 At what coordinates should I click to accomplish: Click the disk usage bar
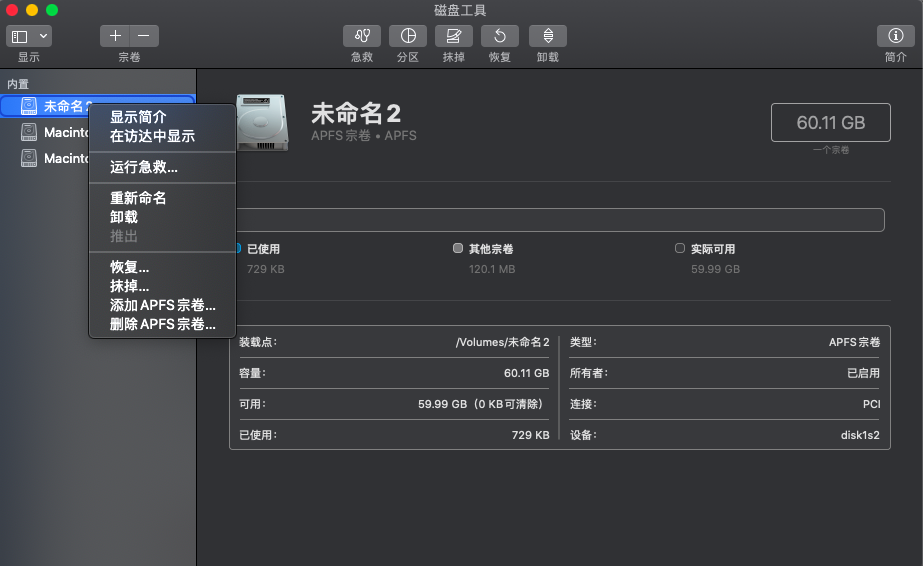pos(560,220)
